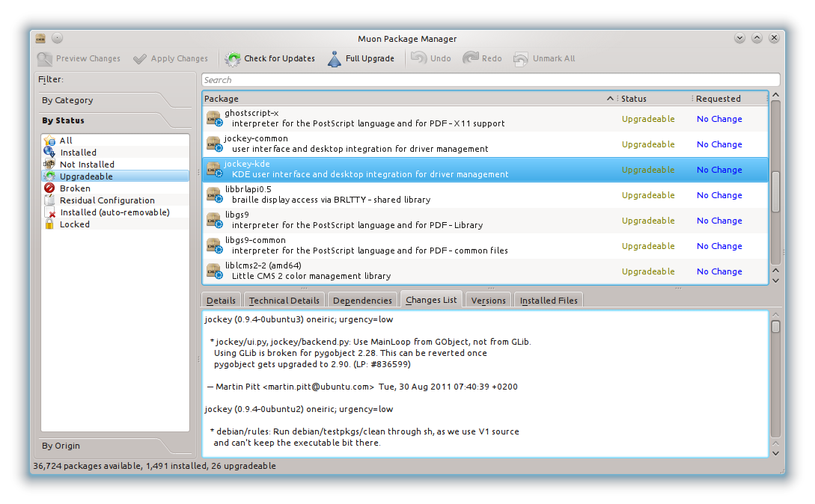The image size is (815, 504).
Task: Click the Unmark All toolbar icon
Action: tap(521, 59)
